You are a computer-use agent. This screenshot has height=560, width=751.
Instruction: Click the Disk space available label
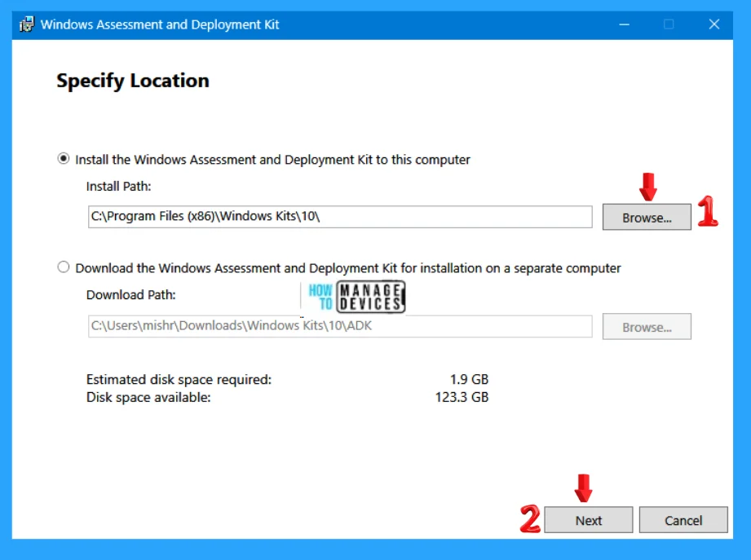pyautogui.click(x=148, y=397)
